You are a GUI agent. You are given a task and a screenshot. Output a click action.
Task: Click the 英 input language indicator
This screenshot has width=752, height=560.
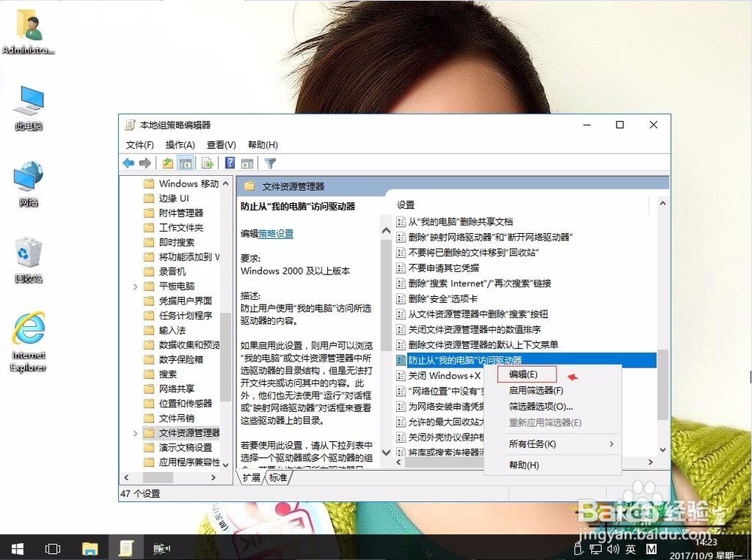click(631, 549)
